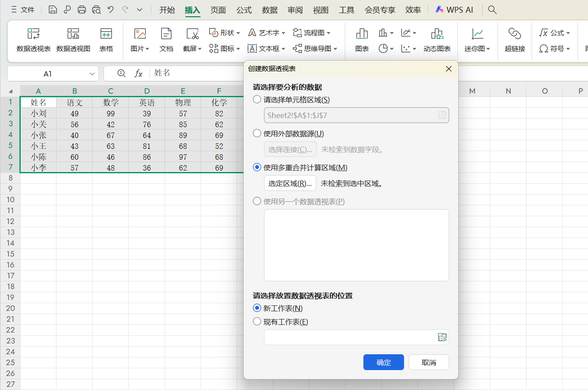
Task: Click the existing worksheet range input field
Action: (x=353, y=337)
